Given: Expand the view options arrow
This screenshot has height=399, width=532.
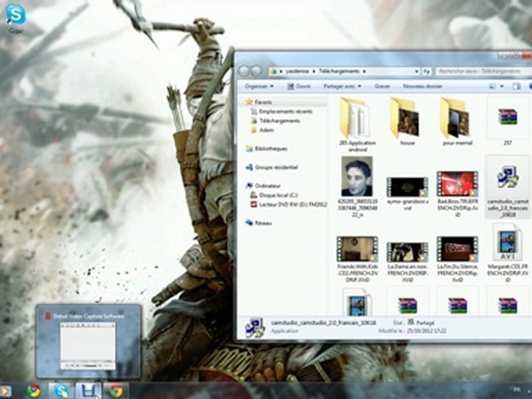Looking at the screenshot, I should (502, 86).
